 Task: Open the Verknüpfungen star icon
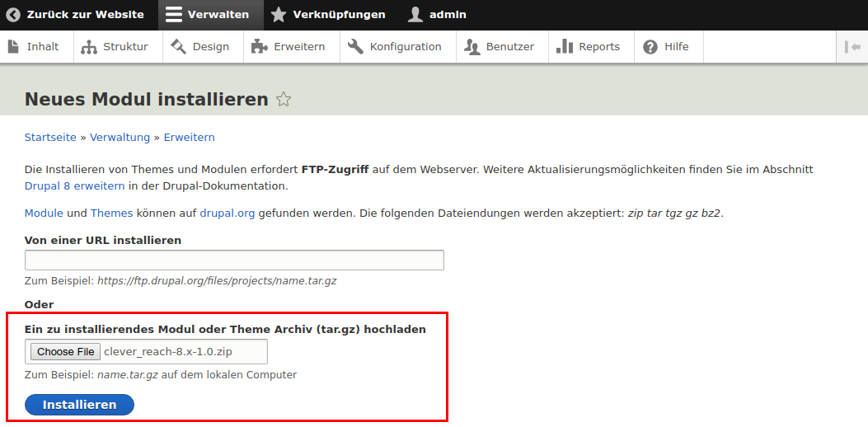(x=279, y=15)
